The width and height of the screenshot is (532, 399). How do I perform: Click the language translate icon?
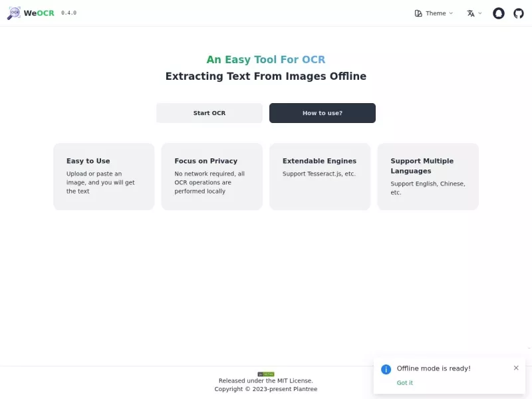pyautogui.click(x=471, y=13)
